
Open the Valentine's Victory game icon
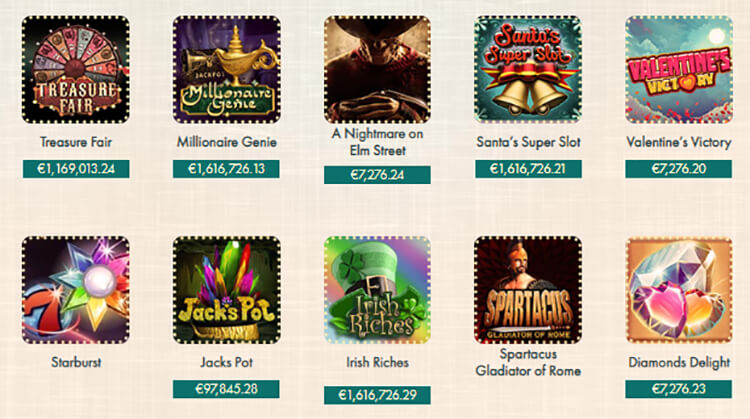(679, 70)
